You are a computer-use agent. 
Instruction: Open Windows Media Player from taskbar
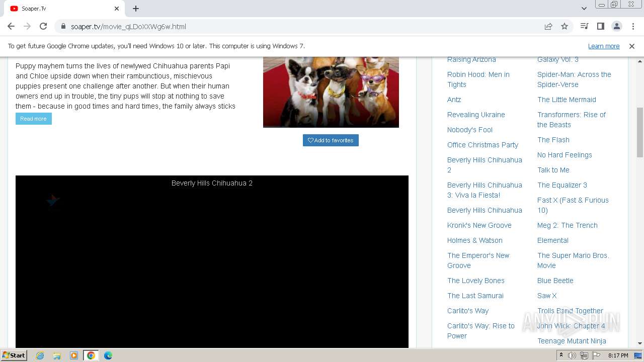(x=74, y=355)
